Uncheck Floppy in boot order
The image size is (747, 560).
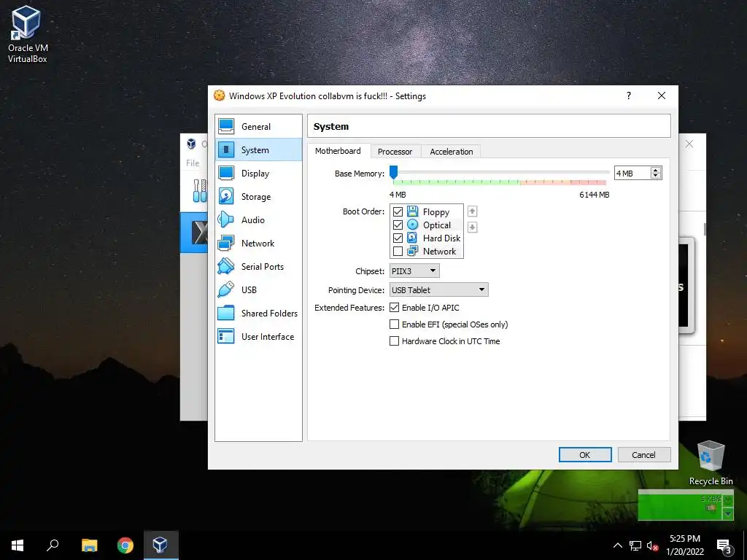coord(398,211)
